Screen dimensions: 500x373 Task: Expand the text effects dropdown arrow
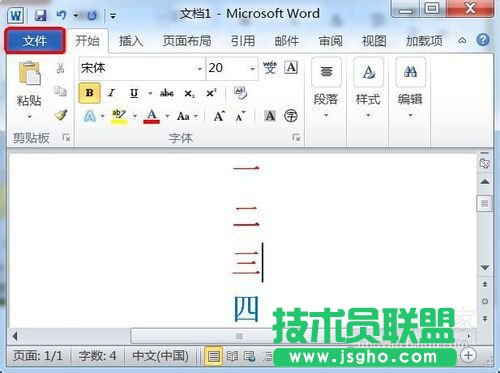[x=102, y=116]
